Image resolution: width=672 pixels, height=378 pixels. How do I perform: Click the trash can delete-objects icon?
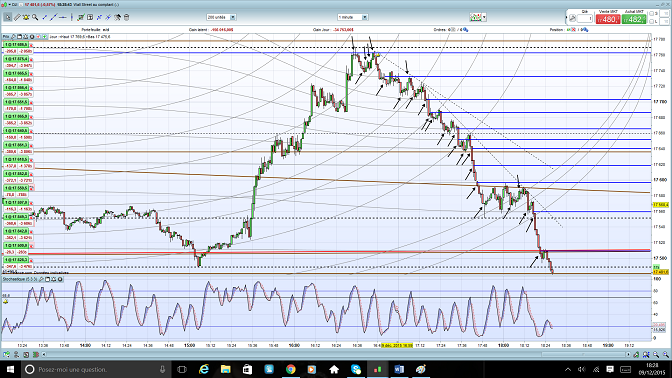(x=126, y=17)
